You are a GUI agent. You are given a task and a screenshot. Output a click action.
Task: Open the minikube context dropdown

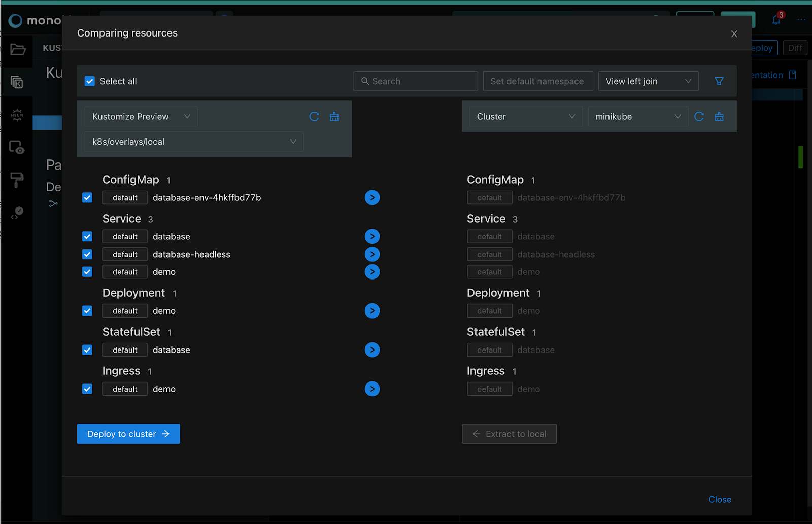tap(637, 117)
